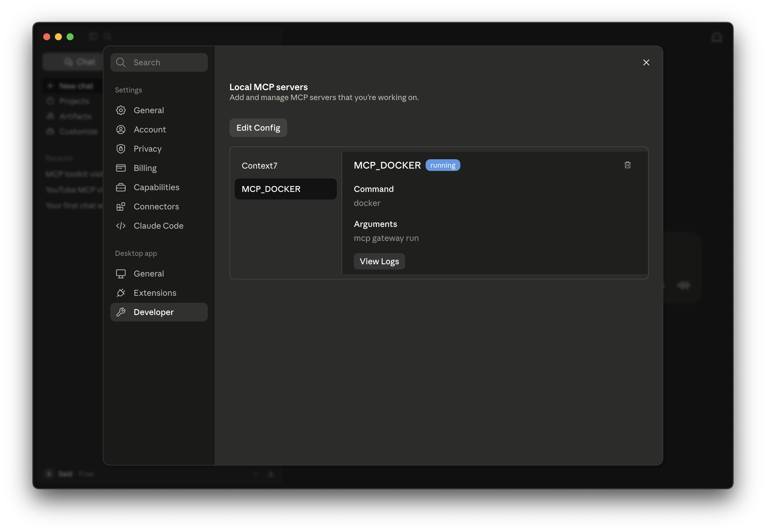
Task: Click the Local MCP servers heading
Action: pyautogui.click(x=269, y=87)
